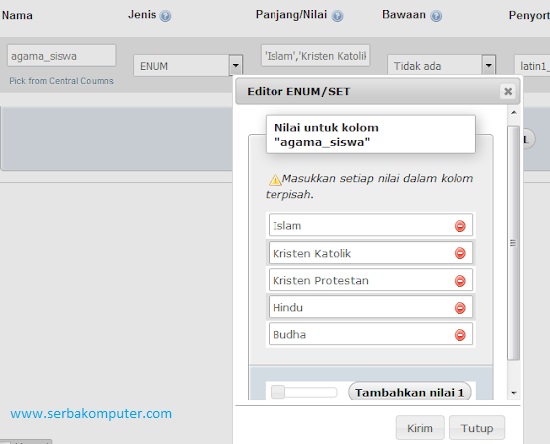The image size is (550, 444).
Task: Click the dialog vertical scrollbar thumb
Action: 514,243
